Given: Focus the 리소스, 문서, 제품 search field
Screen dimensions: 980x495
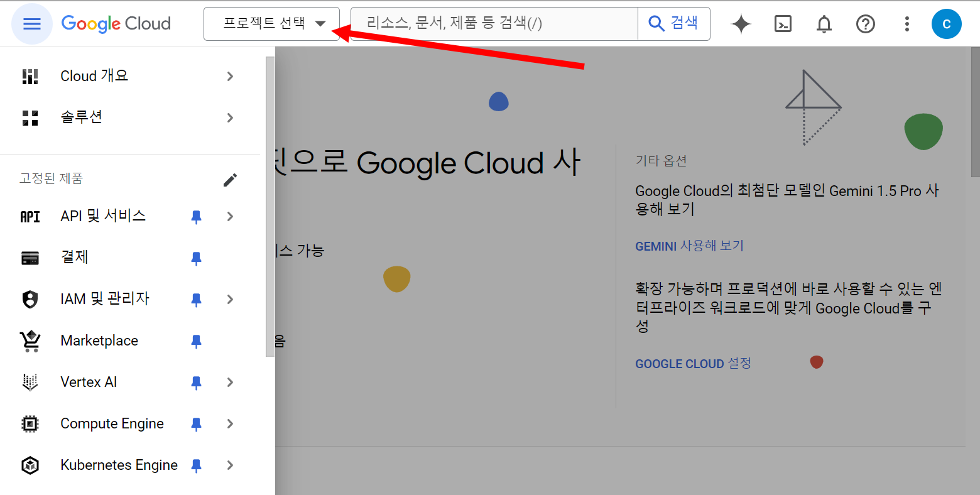Looking at the screenshot, I should pos(494,24).
